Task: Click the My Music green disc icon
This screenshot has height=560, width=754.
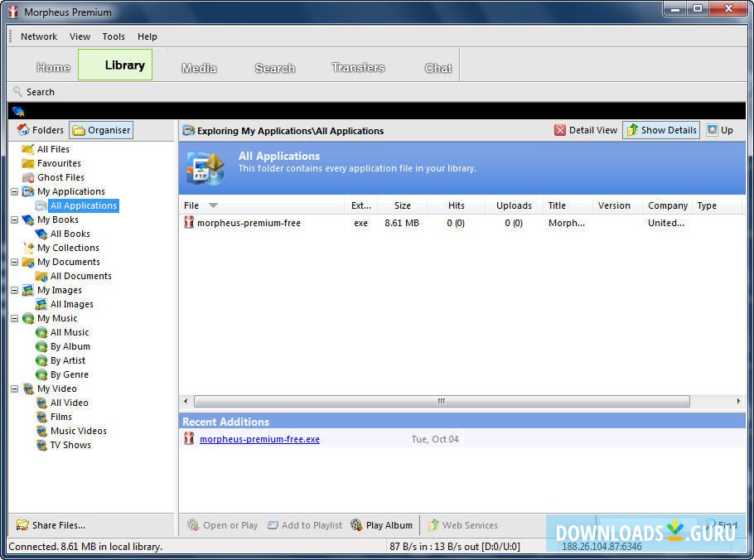Action: pos(28,318)
